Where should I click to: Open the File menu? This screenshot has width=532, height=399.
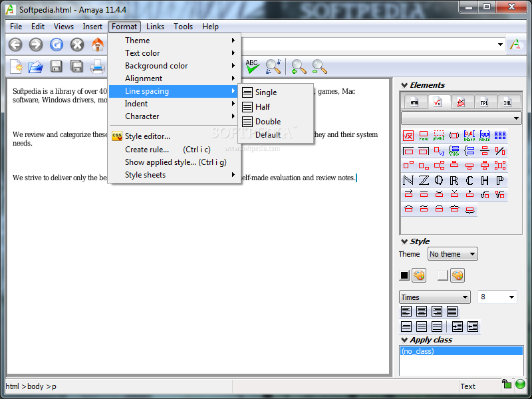coord(16,27)
